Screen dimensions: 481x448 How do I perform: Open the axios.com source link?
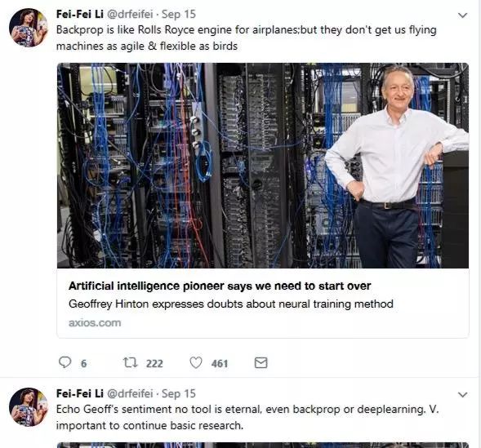click(x=95, y=322)
